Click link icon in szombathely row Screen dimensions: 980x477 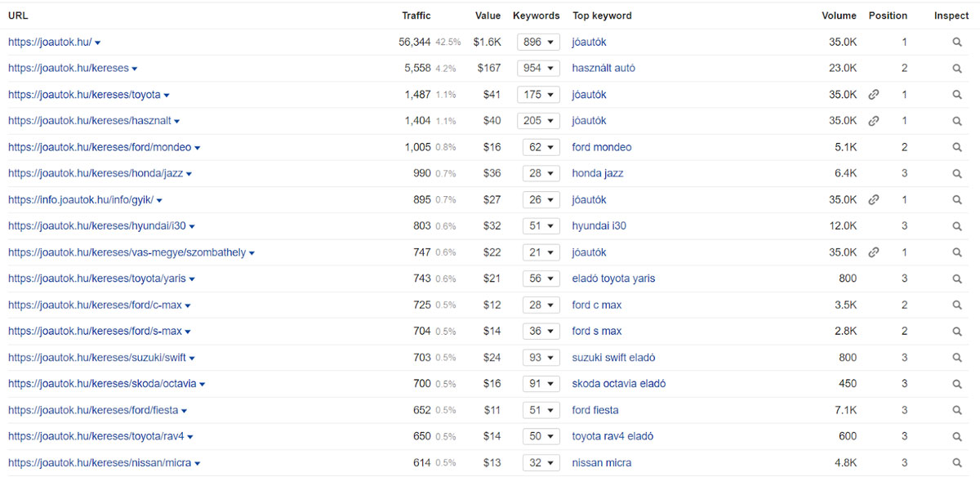coord(874,252)
